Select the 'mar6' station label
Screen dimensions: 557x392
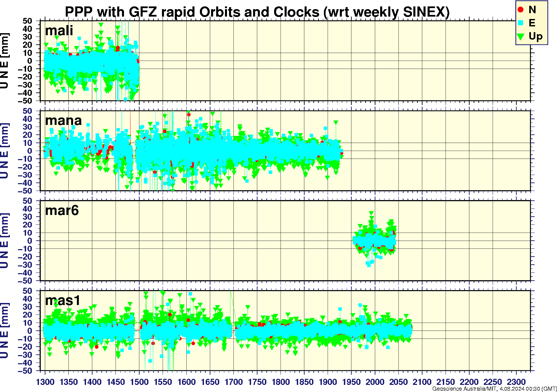pyautogui.click(x=62, y=211)
